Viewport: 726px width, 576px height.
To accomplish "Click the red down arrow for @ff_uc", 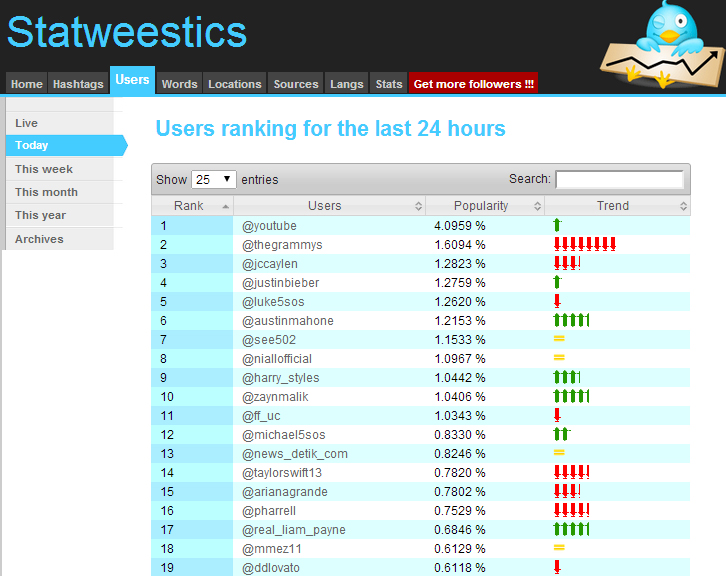I will 557,415.
